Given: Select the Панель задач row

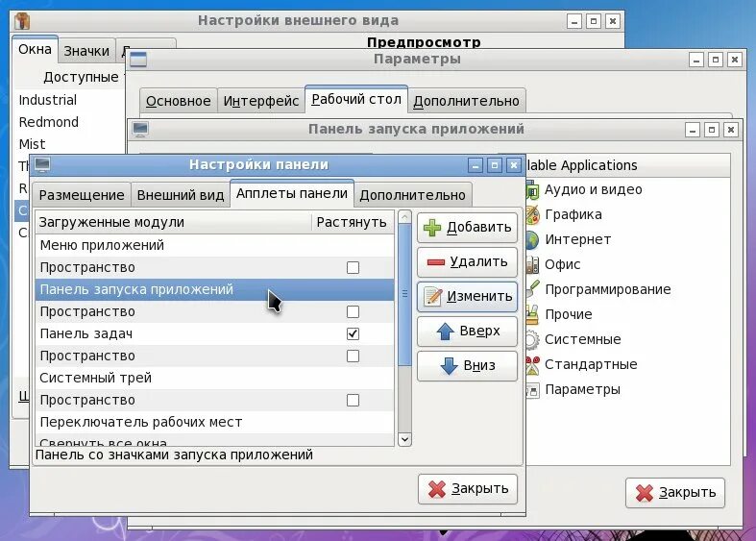Looking at the screenshot, I should click(214, 333).
